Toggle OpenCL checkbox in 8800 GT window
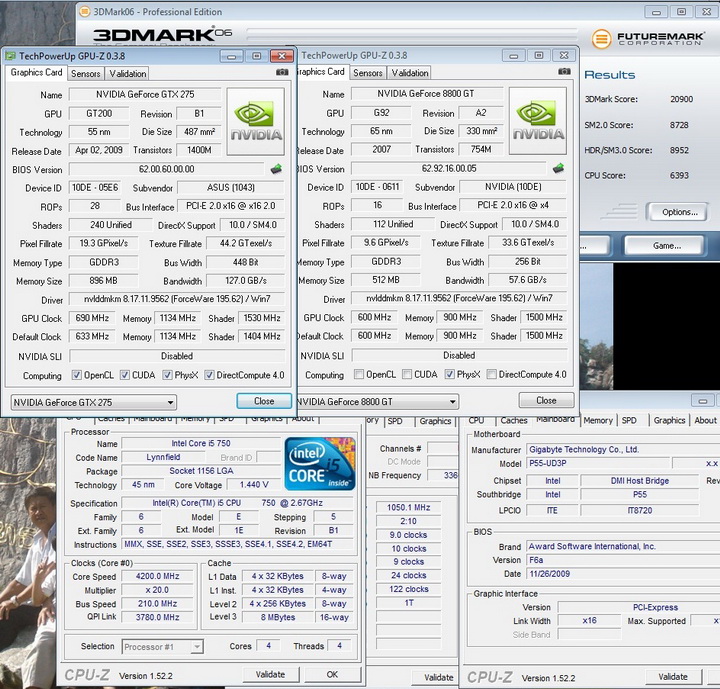 pos(359,374)
